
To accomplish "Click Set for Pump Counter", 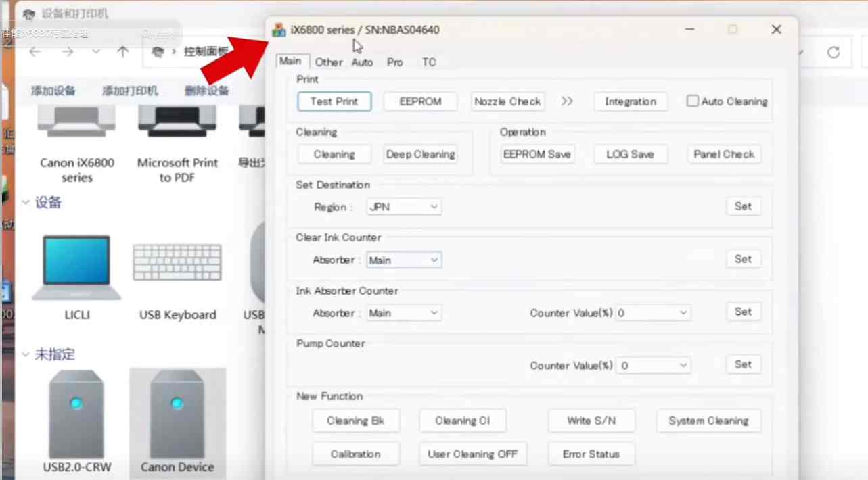I will point(744,364).
